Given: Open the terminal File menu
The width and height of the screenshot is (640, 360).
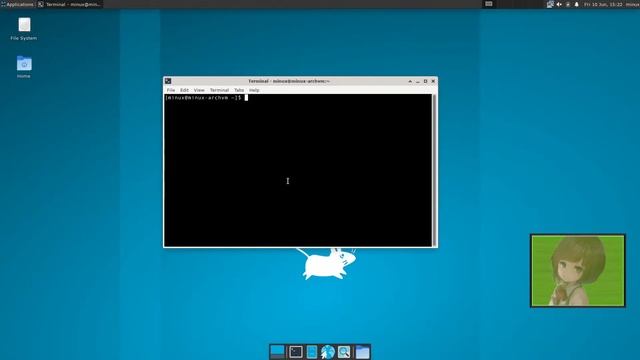Looking at the screenshot, I should click(x=171, y=90).
